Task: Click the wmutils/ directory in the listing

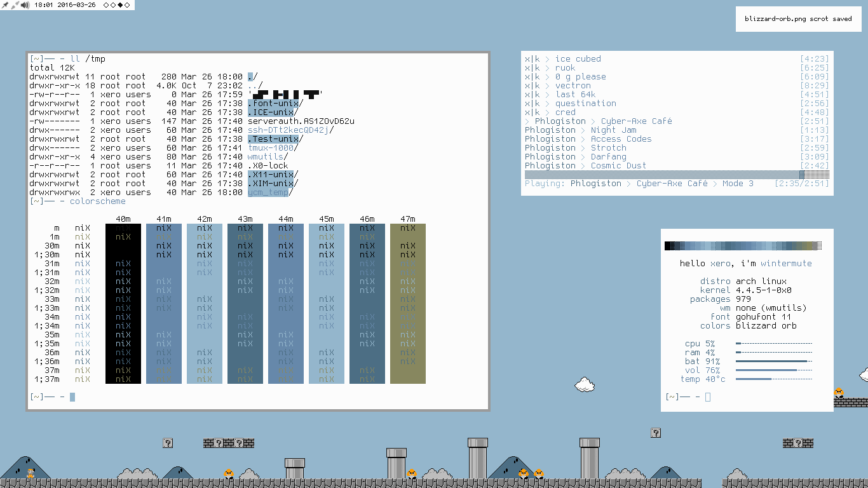Action: [267, 157]
